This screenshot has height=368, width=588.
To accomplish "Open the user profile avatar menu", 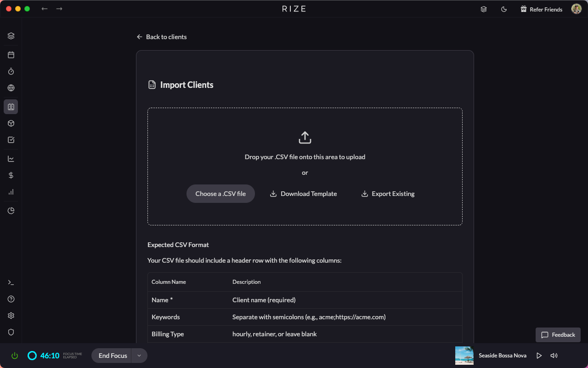I will click(x=577, y=9).
